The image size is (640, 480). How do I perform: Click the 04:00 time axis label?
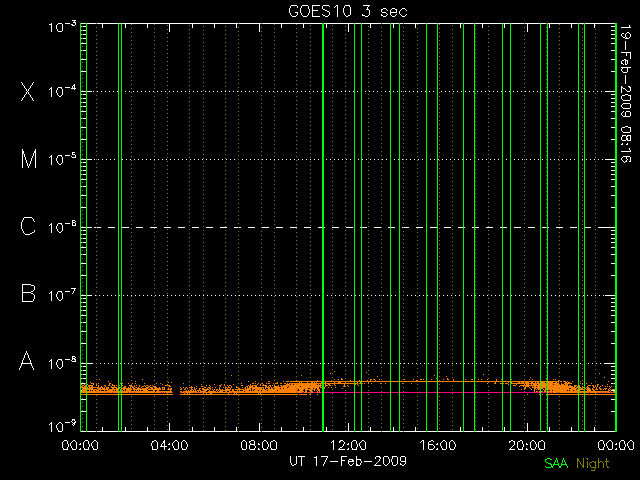point(169,445)
